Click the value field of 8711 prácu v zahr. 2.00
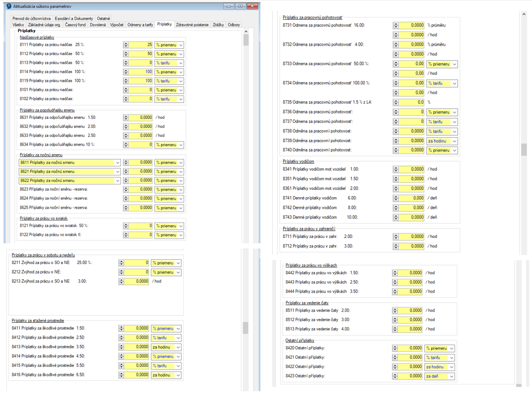 point(412,236)
